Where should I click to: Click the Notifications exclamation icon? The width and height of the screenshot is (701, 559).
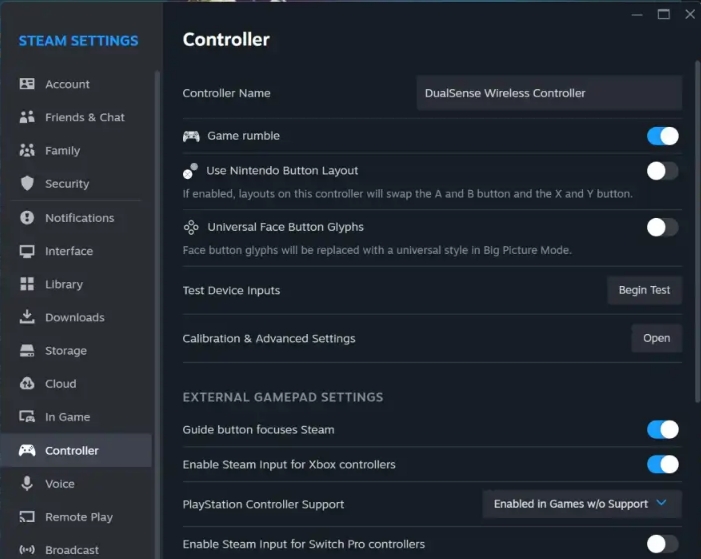[27, 218]
